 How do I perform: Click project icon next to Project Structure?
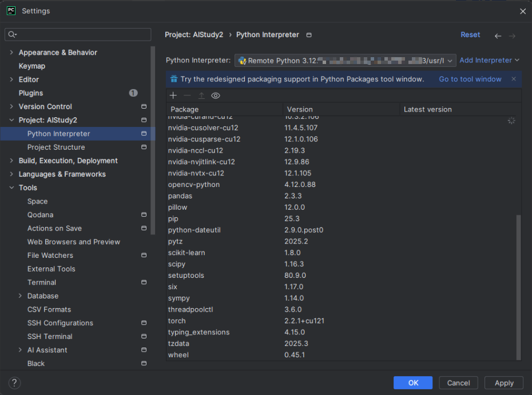[144, 147]
